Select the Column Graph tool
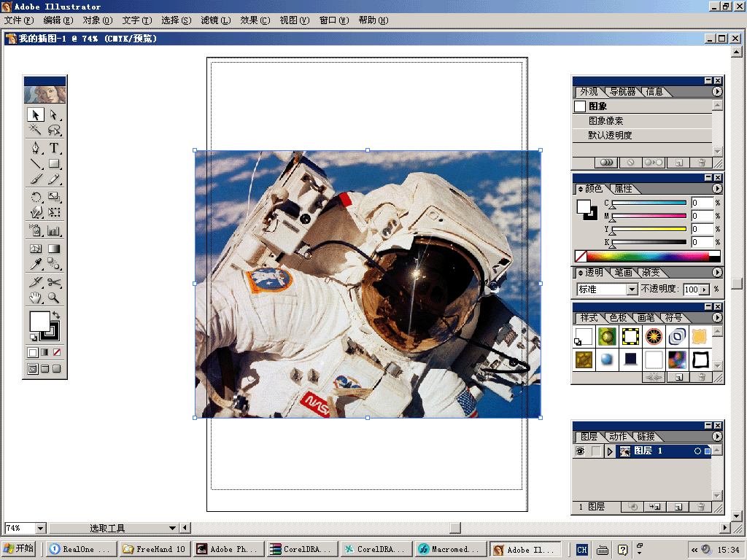This screenshot has height=560, width=747. point(53,231)
